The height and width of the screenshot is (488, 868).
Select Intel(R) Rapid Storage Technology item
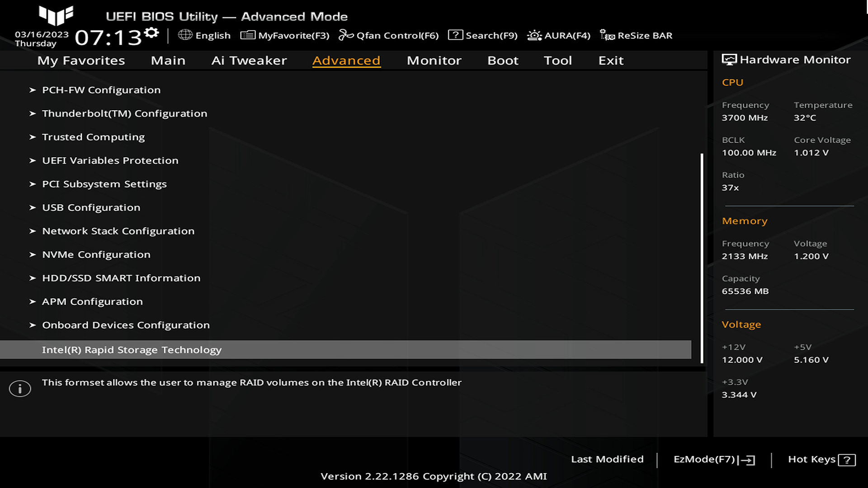click(x=131, y=350)
